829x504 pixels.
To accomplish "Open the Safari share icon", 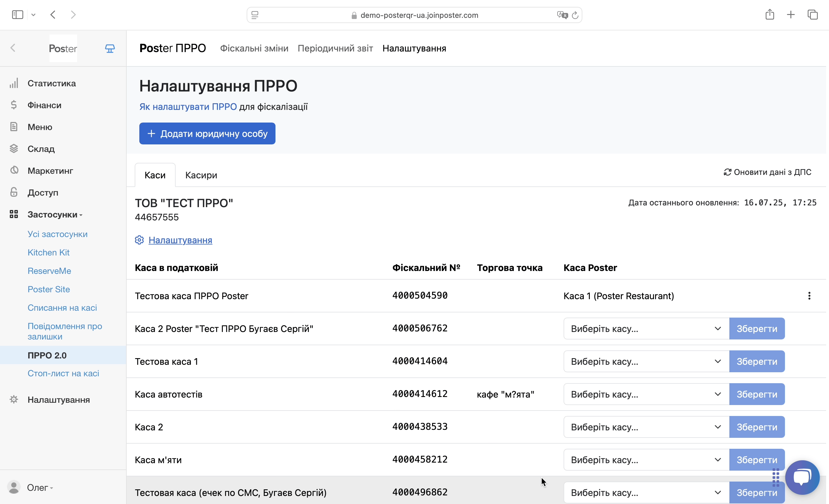I will point(769,14).
